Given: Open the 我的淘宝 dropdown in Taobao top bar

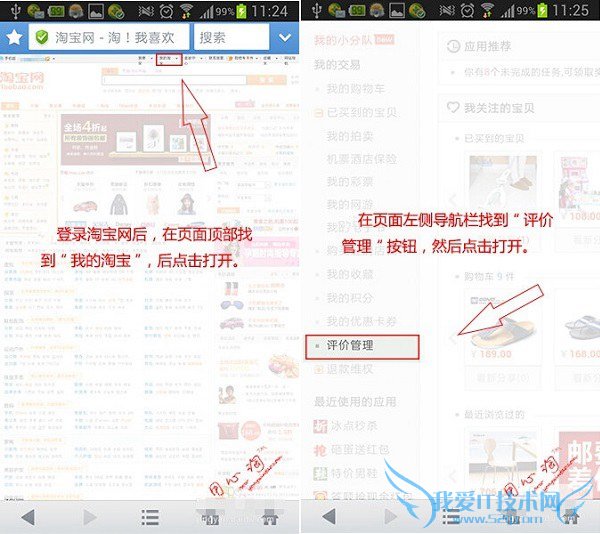Looking at the screenshot, I should [169, 59].
